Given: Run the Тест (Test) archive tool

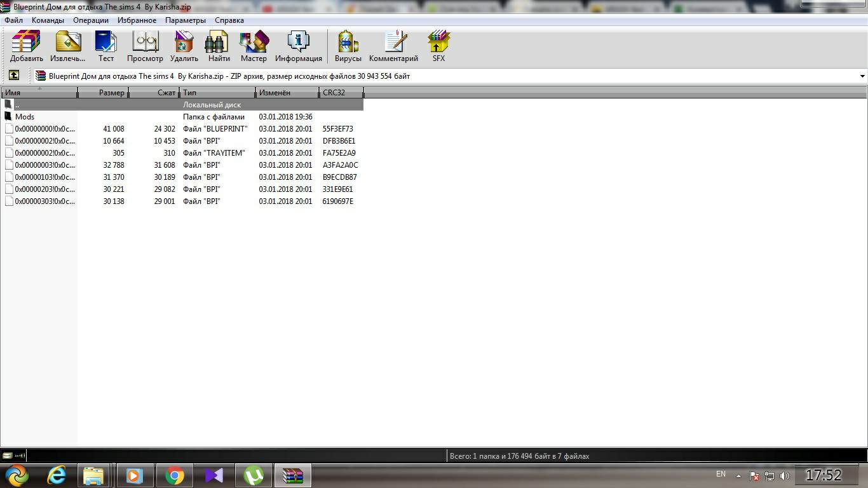Looking at the screenshot, I should 106,46.
